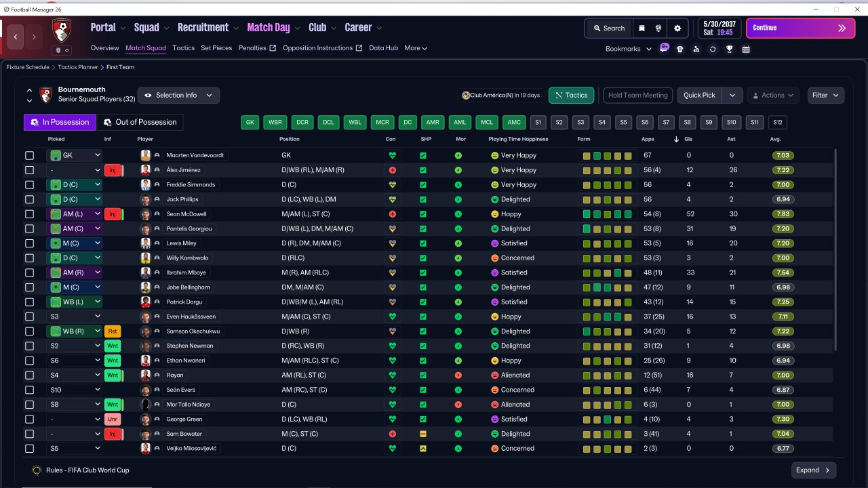This screenshot has width=868, height=488.
Task: Select the checkbox next to Sean McDowell
Action: [29, 214]
